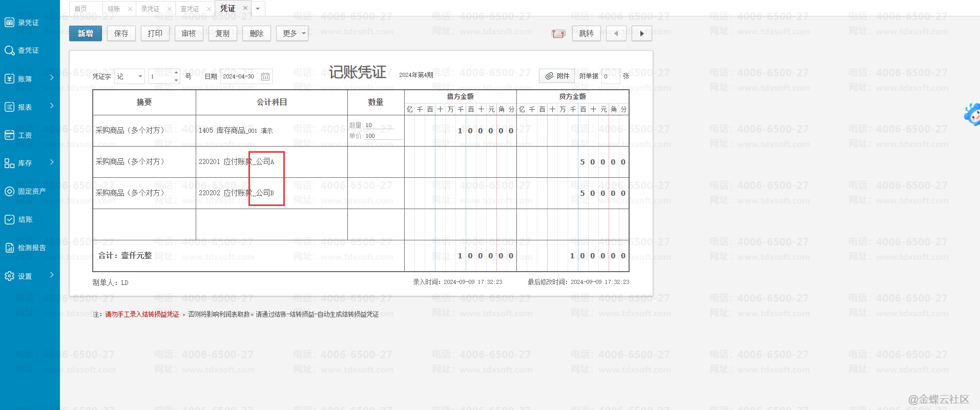Viewport: 980px width, 410px height.
Task: Increase the voucher number with up stepper
Action: (x=176, y=73)
